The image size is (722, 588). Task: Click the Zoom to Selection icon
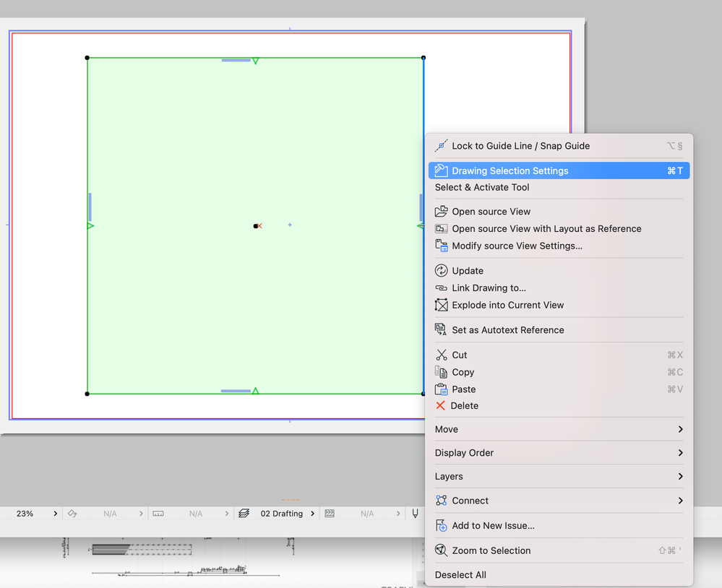coord(441,550)
